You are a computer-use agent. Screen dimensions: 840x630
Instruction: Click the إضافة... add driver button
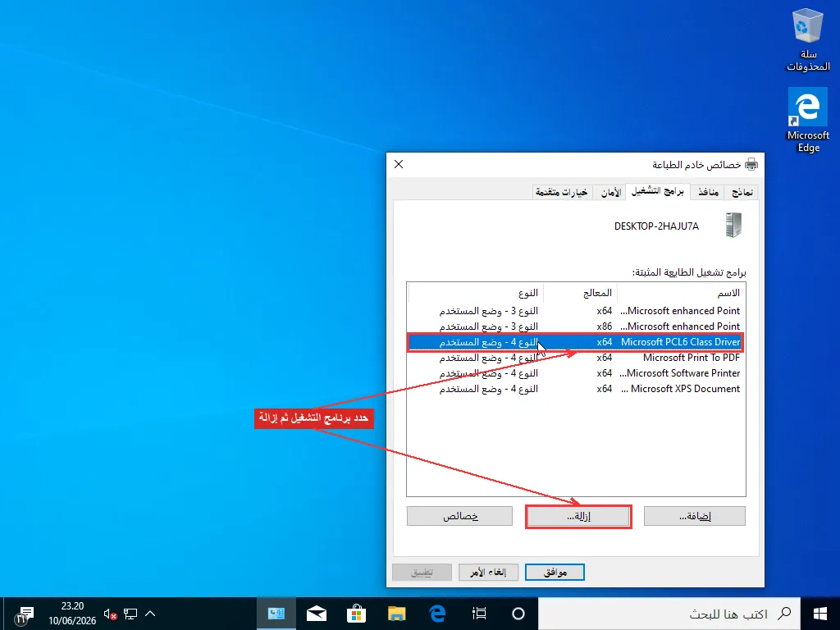[694, 516]
